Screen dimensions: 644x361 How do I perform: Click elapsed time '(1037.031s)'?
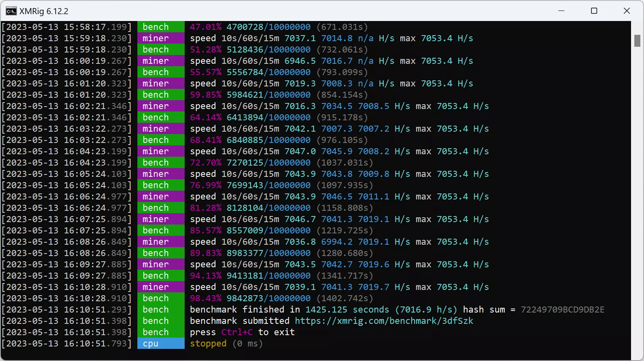tap(345, 163)
